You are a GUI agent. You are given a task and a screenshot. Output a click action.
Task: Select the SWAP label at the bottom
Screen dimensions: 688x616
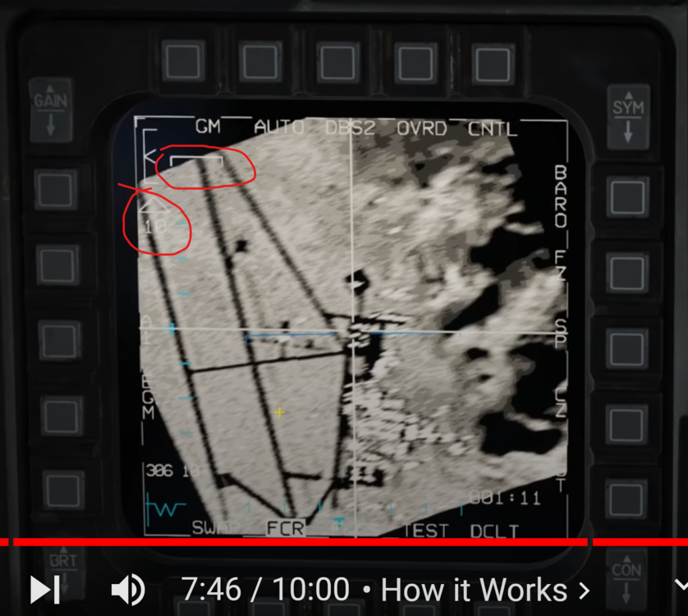(x=214, y=528)
